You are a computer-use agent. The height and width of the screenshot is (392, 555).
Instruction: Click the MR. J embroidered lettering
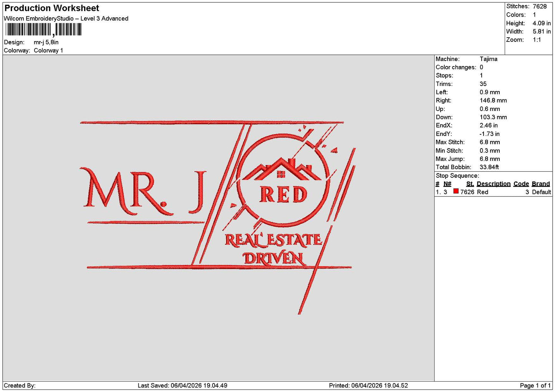coord(143,191)
